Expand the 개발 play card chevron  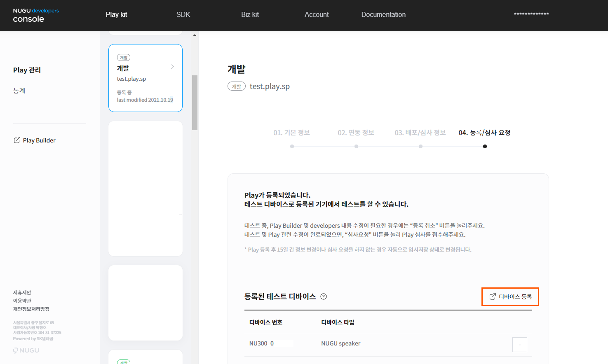[x=172, y=67]
